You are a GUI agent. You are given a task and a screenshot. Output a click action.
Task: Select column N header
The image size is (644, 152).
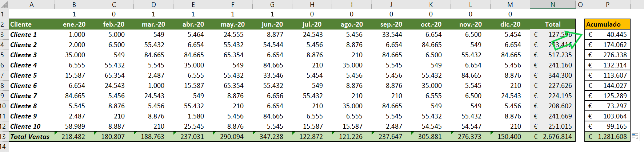(553, 4)
